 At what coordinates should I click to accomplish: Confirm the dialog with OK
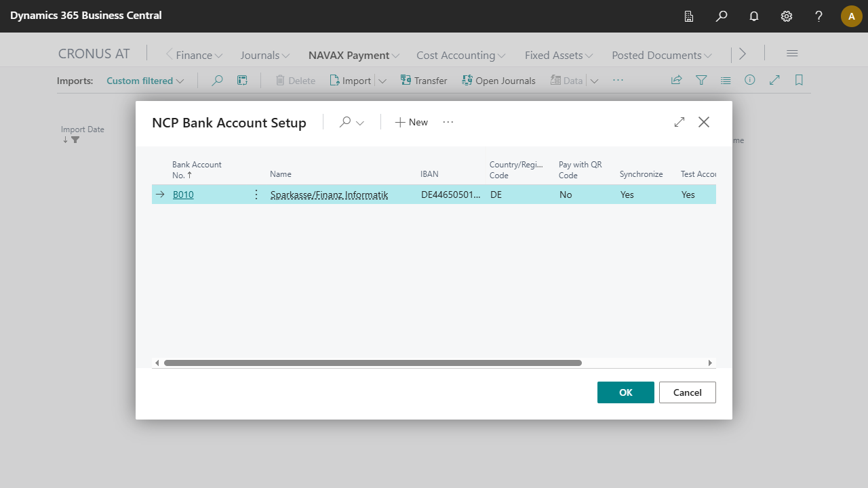coord(626,392)
